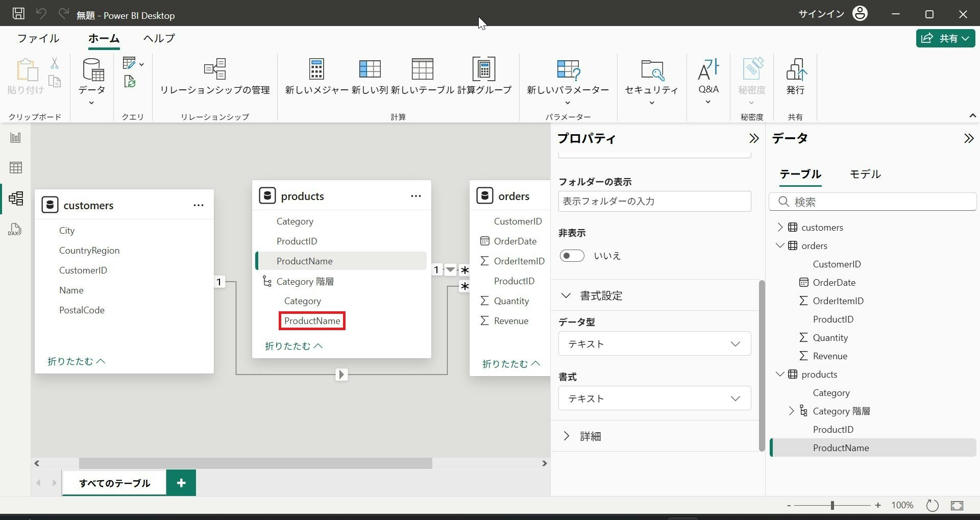
Task: Click the Properties pane vertical scrollbar
Action: tap(762, 366)
